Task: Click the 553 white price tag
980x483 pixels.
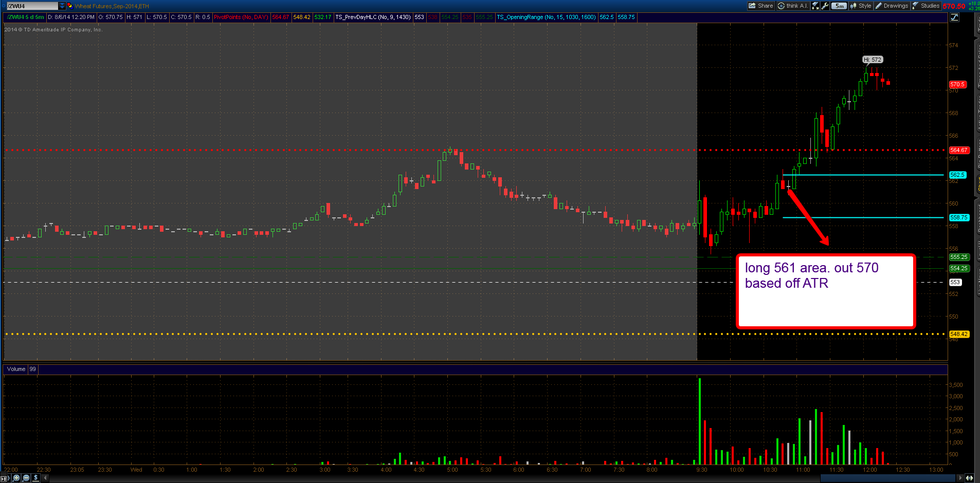Action: [955, 282]
